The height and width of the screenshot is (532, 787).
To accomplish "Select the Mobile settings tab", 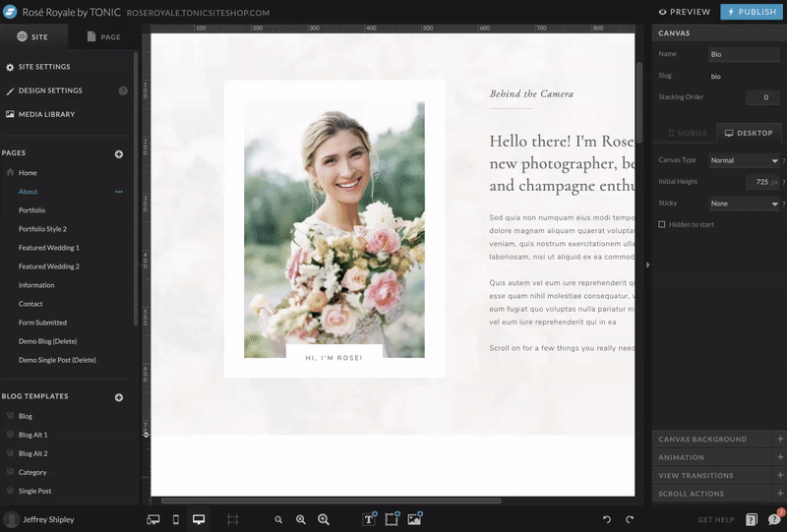I will pyautogui.click(x=688, y=132).
